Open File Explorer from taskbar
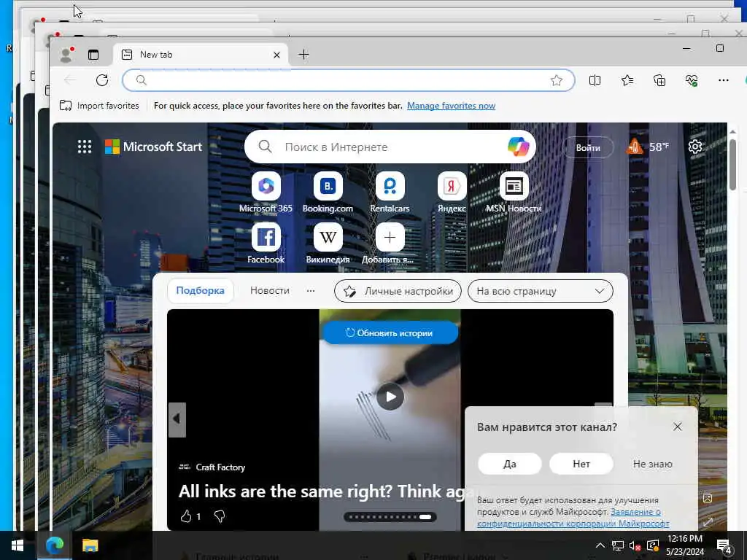Viewport: 747px width, 560px height. click(90, 545)
